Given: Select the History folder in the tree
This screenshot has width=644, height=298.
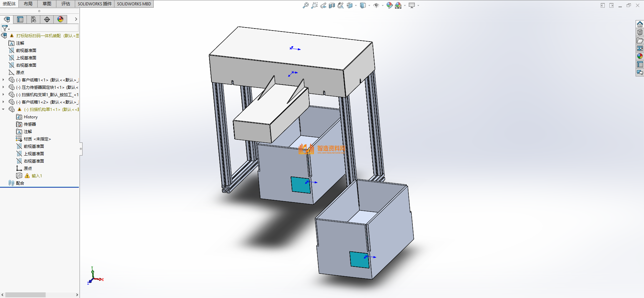Looking at the screenshot, I should coord(31,117).
